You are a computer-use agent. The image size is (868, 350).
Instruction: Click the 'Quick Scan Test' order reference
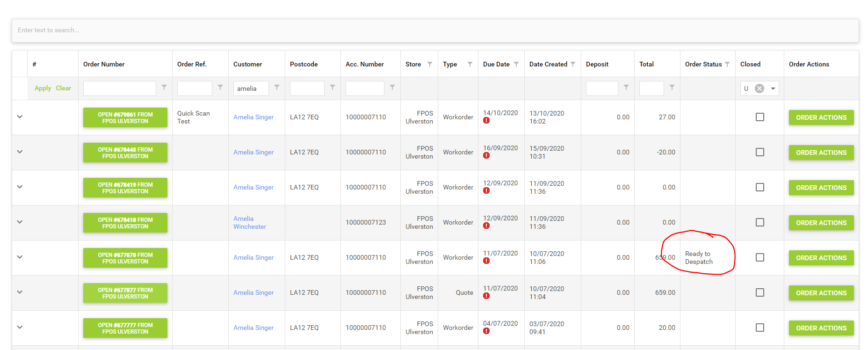tap(194, 117)
